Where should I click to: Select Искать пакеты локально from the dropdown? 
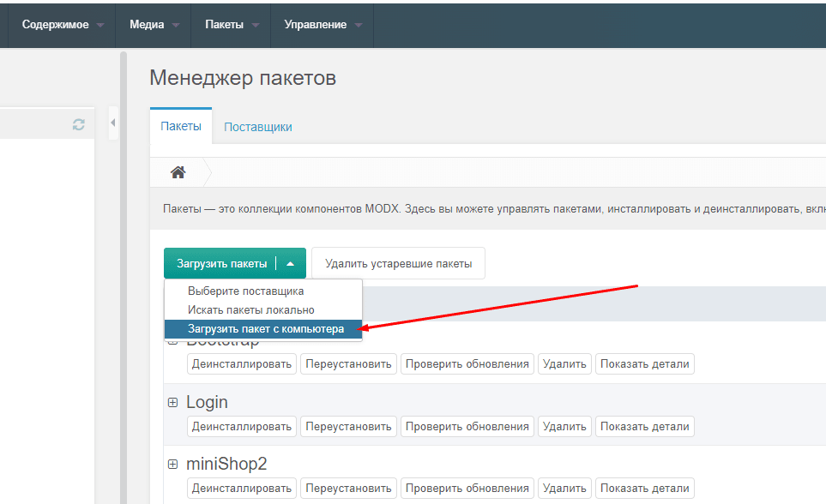[250, 309]
